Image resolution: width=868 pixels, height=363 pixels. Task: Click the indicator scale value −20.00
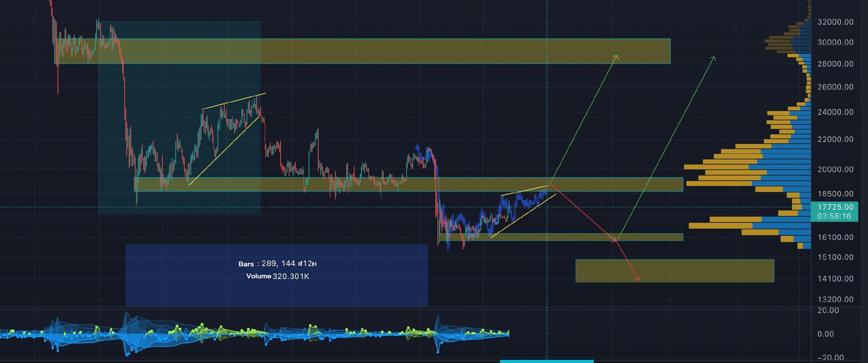(830, 358)
